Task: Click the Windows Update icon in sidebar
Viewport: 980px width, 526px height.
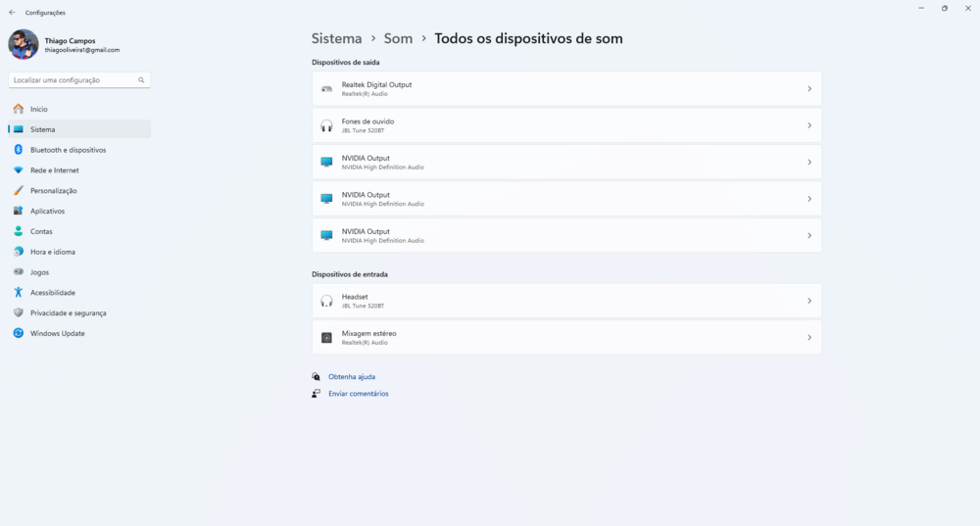Action: point(19,333)
